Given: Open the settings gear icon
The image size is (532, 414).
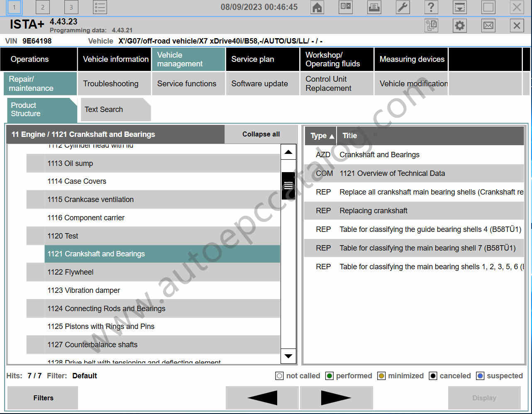Looking at the screenshot, I should coord(460,26).
